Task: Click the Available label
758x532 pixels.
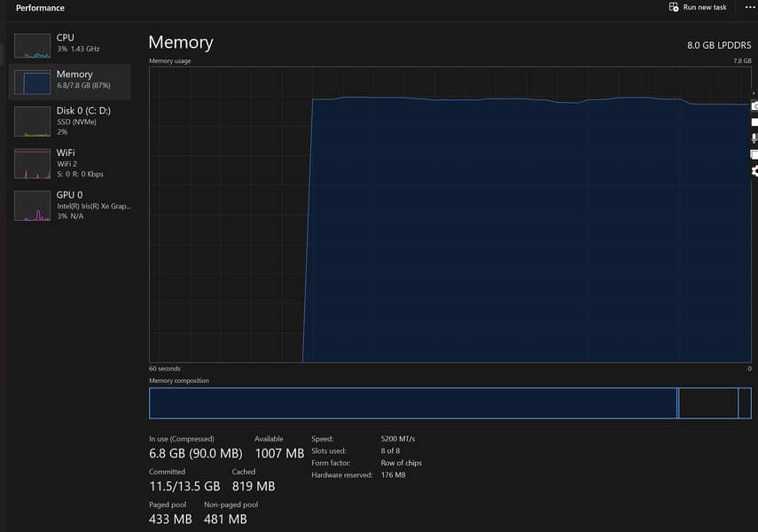Action: point(269,439)
